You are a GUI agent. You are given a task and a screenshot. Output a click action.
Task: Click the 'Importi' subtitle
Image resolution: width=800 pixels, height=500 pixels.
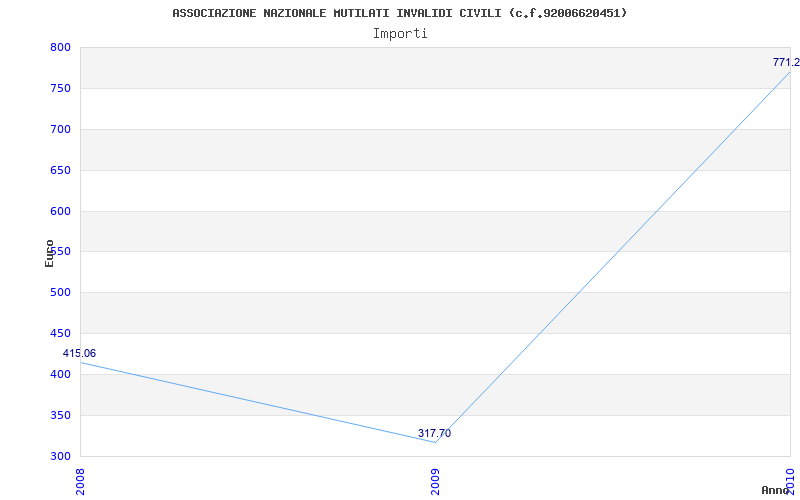pos(400,34)
